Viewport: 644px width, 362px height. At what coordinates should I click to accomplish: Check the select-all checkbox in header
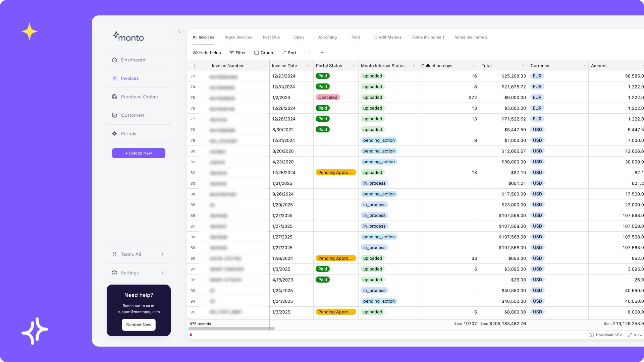tap(193, 66)
